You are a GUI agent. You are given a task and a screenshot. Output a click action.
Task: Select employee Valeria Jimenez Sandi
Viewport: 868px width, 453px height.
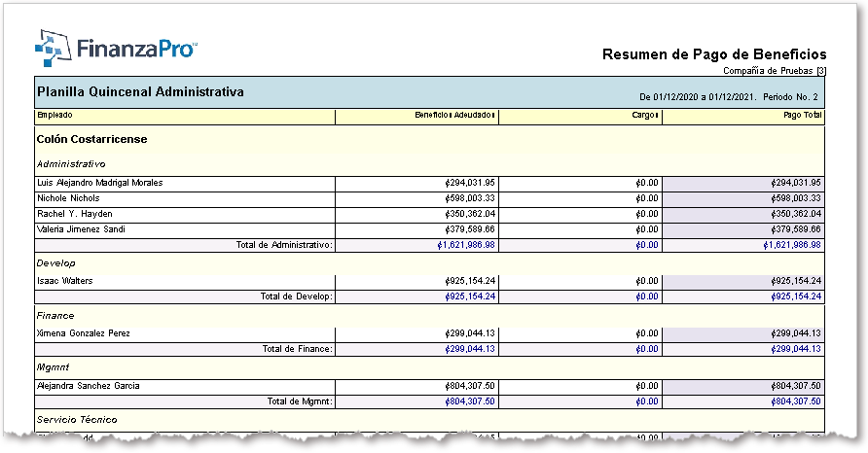[x=81, y=229]
